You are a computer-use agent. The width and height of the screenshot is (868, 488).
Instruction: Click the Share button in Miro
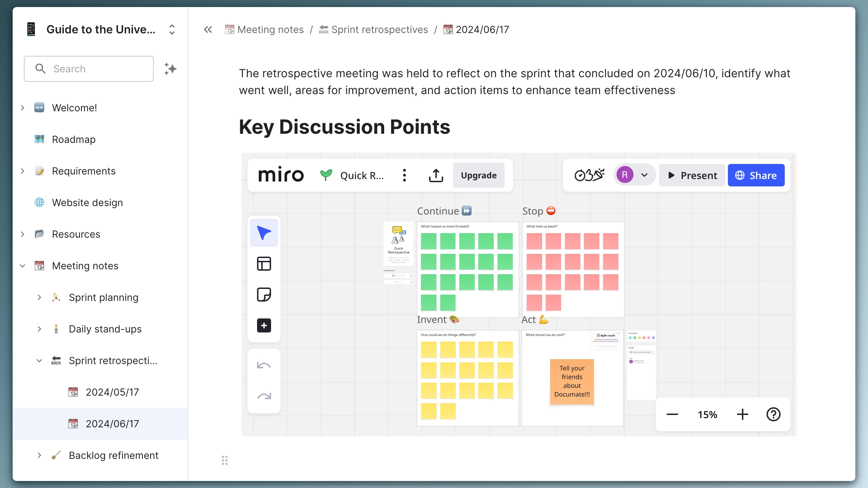(x=756, y=175)
